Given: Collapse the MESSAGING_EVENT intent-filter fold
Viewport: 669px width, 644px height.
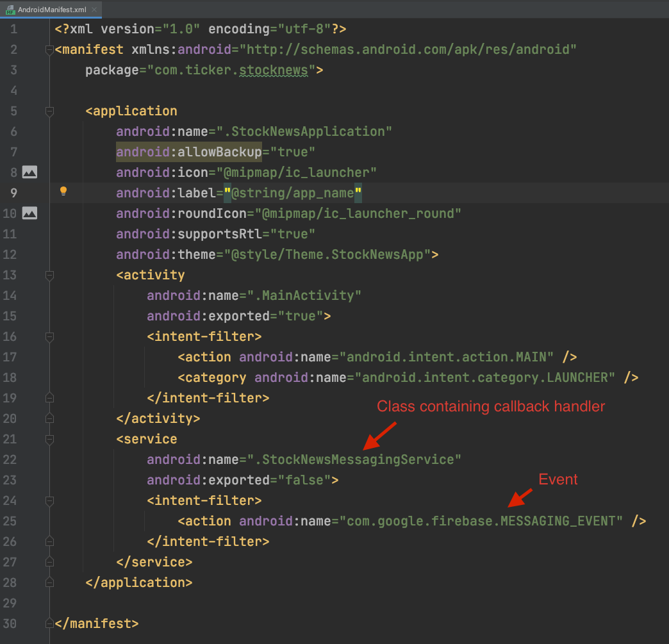Looking at the screenshot, I should pos(49,500).
